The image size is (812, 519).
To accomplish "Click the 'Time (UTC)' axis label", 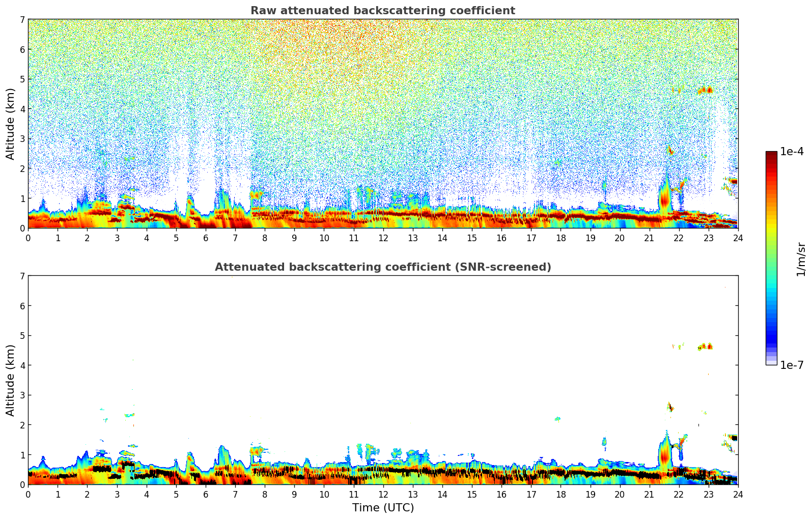I will click(x=383, y=508).
